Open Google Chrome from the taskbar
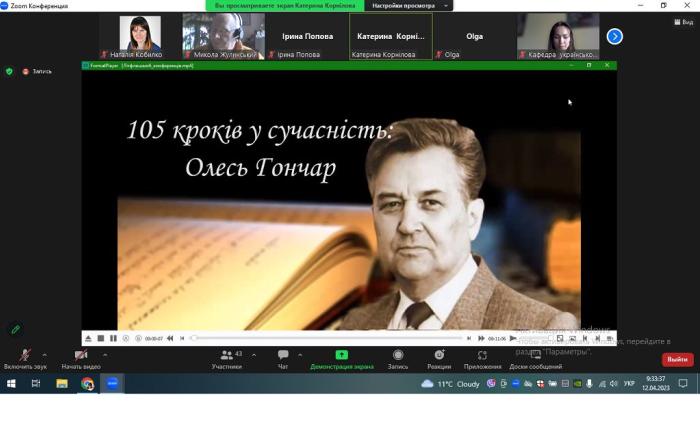 (87, 383)
